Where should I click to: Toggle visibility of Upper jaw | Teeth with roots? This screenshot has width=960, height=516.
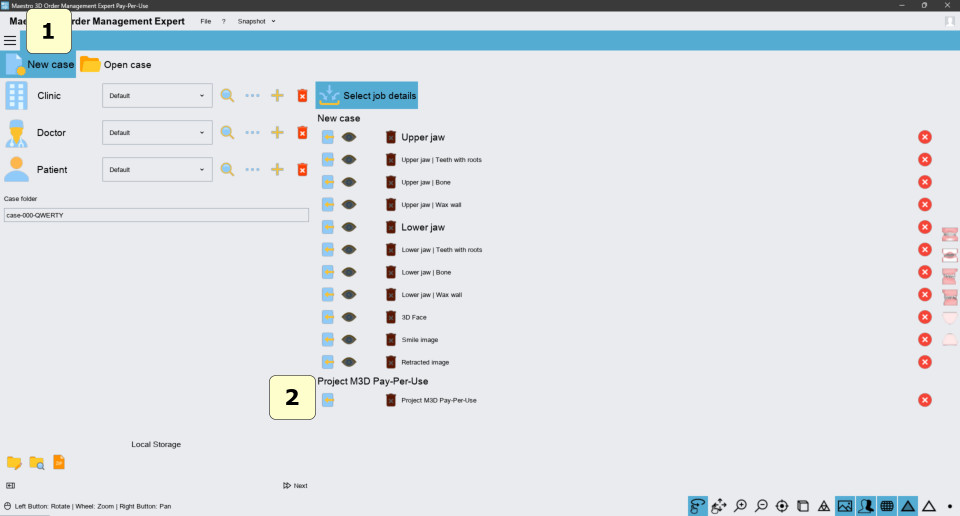point(349,160)
